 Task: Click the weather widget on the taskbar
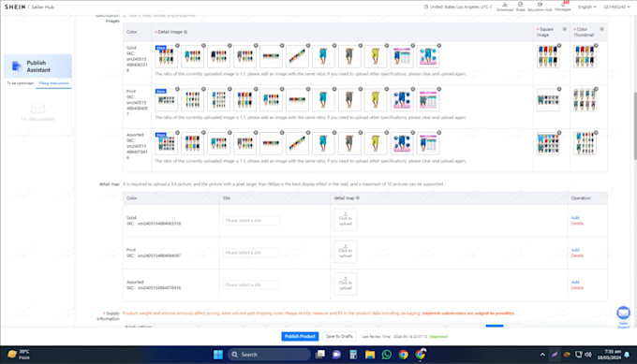point(19,355)
